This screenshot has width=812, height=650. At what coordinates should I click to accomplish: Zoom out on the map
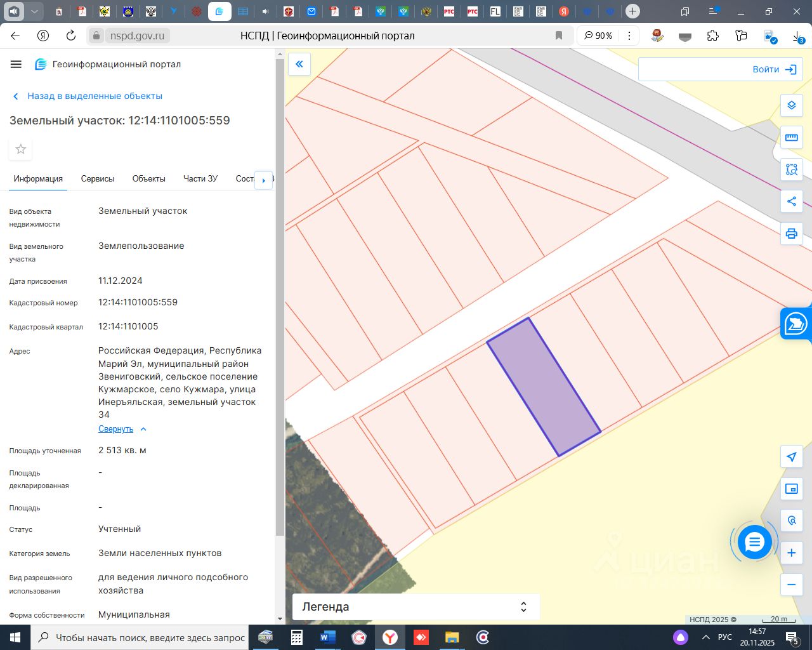[791, 585]
